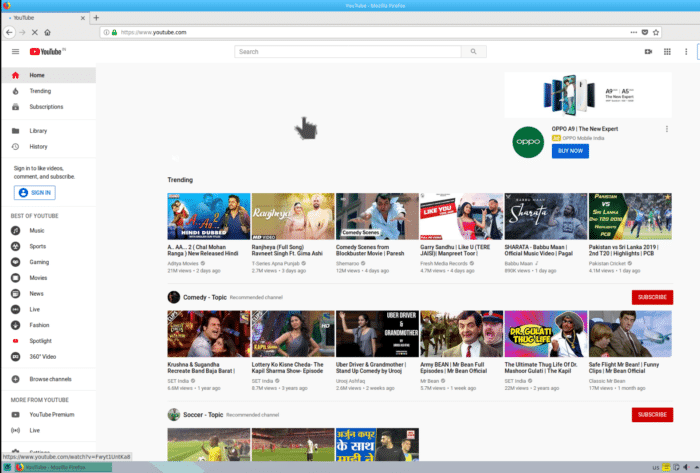This screenshot has height=473, width=700.
Task: Subscribe to Comedy - Topic channel
Action: [x=652, y=297]
